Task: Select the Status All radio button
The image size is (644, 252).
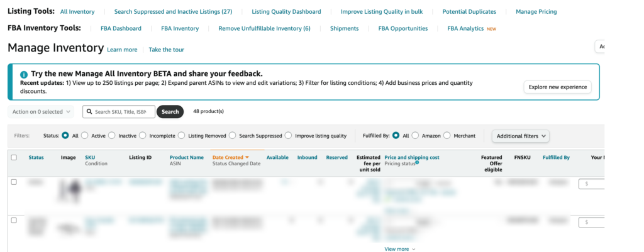Action: 65,136
